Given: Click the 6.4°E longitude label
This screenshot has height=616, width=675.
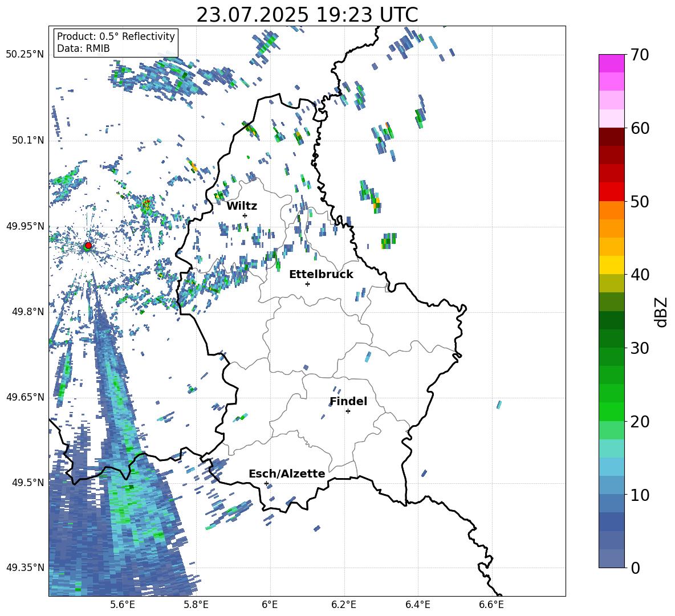Looking at the screenshot, I should pyautogui.click(x=417, y=605).
